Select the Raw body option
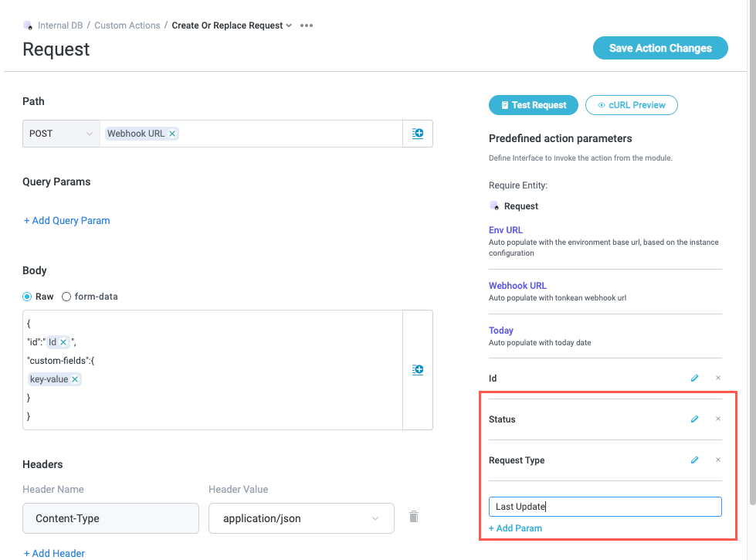 28,297
